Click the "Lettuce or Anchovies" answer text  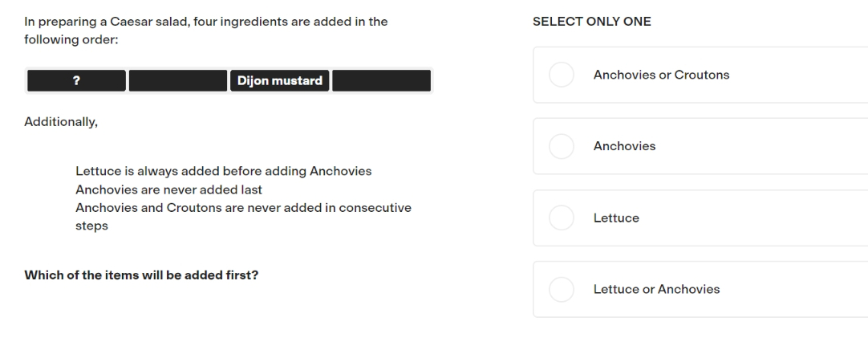(656, 290)
